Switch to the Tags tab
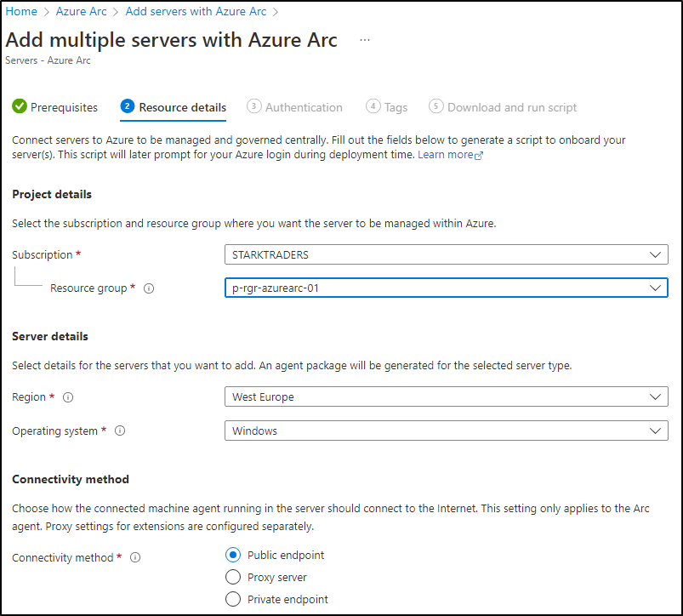 387,107
